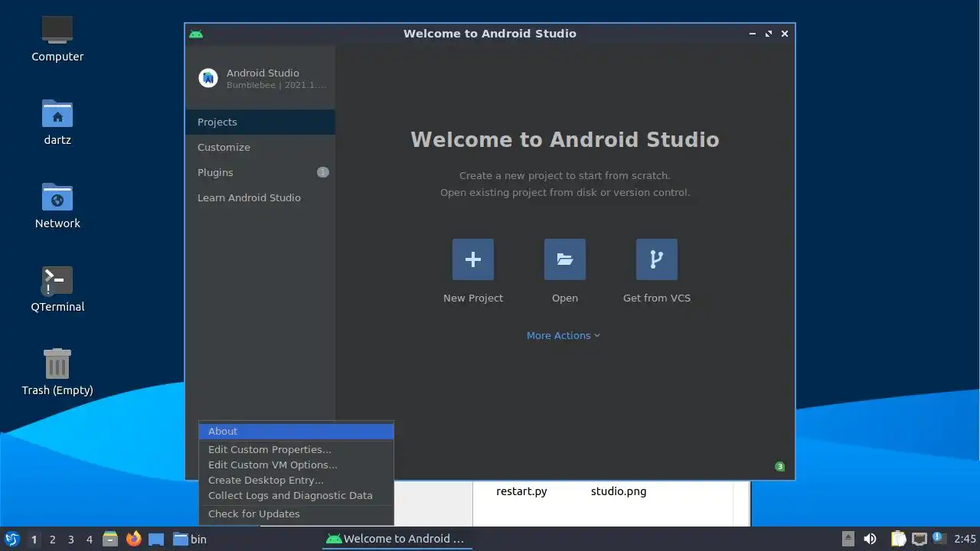
Task: Choose About from the popup menu
Action: point(296,431)
